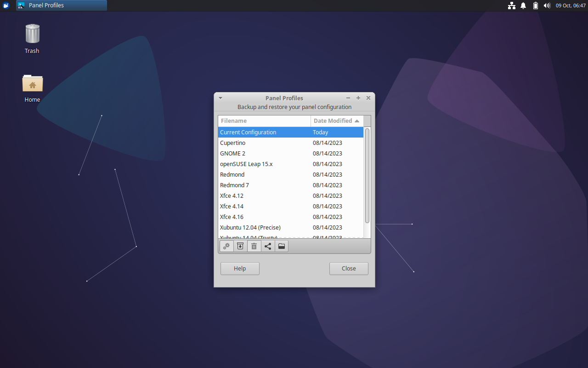
Task: Select Panel Profiles in the taskbar
Action: pos(62,6)
